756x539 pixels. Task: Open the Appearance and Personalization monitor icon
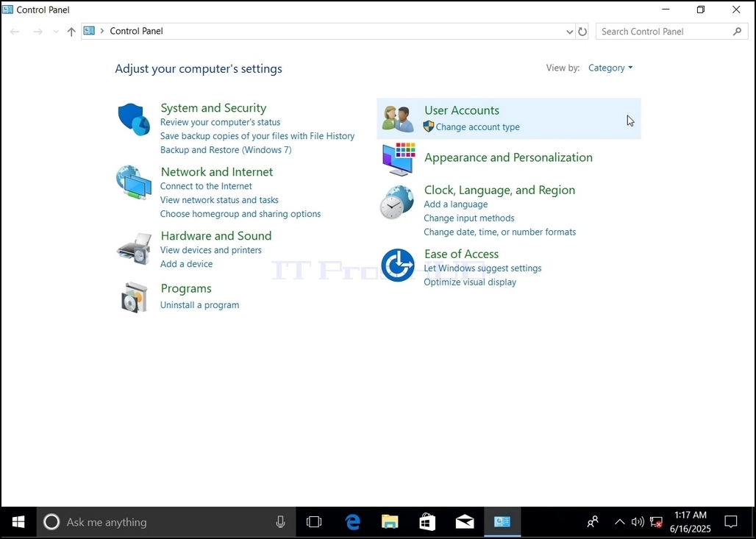(x=399, y=159)
